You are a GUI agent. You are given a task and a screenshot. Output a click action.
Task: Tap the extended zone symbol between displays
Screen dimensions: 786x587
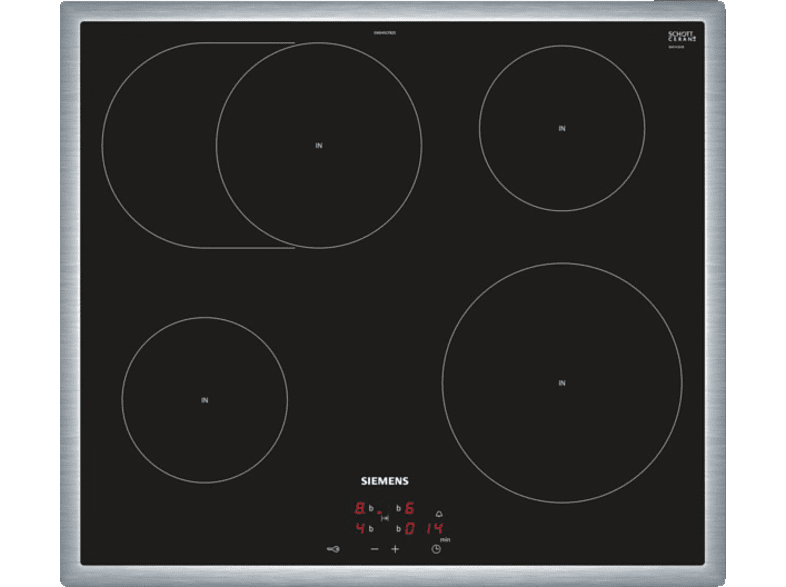[x=384, y=518]
